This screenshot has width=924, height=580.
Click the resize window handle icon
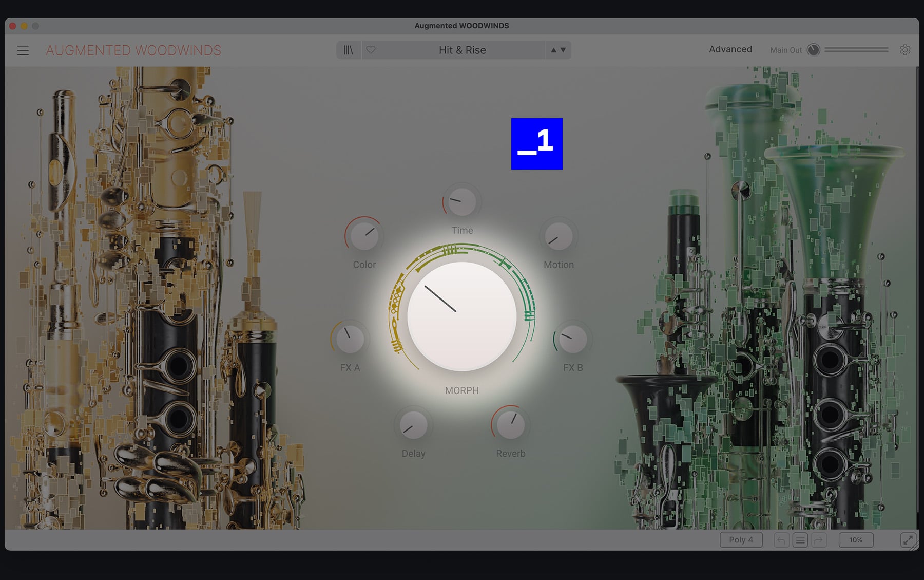click(908, 540)
